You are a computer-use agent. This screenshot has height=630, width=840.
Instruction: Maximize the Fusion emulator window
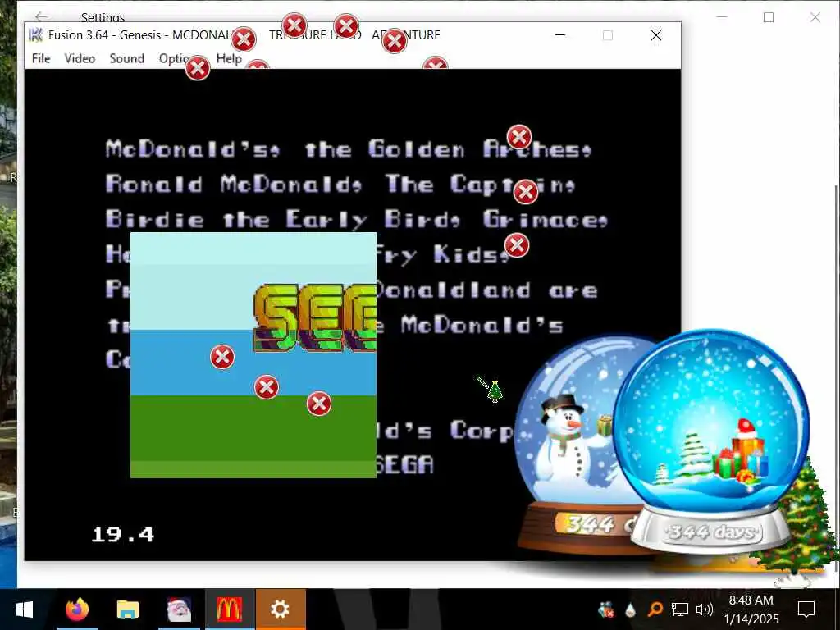click(608, 35)
